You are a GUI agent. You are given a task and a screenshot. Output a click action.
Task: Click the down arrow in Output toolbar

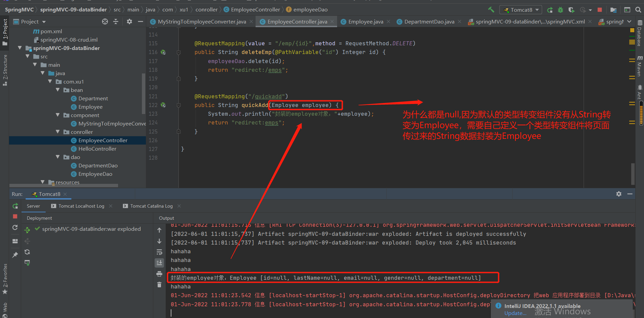[x=159, y=241]
